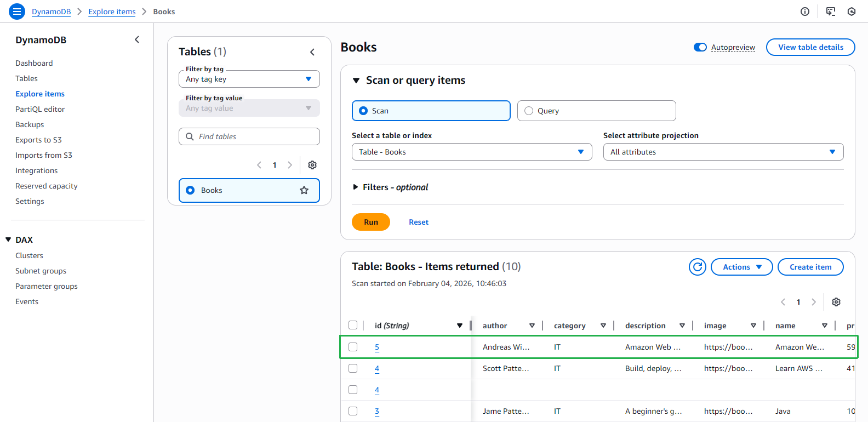Open Subnet groups under DAX

pyautogui.click(x=41, y=271)
